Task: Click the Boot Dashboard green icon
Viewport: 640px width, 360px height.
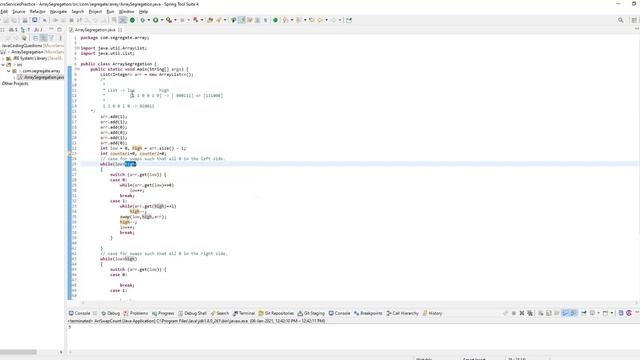Action: pos(132,20)
